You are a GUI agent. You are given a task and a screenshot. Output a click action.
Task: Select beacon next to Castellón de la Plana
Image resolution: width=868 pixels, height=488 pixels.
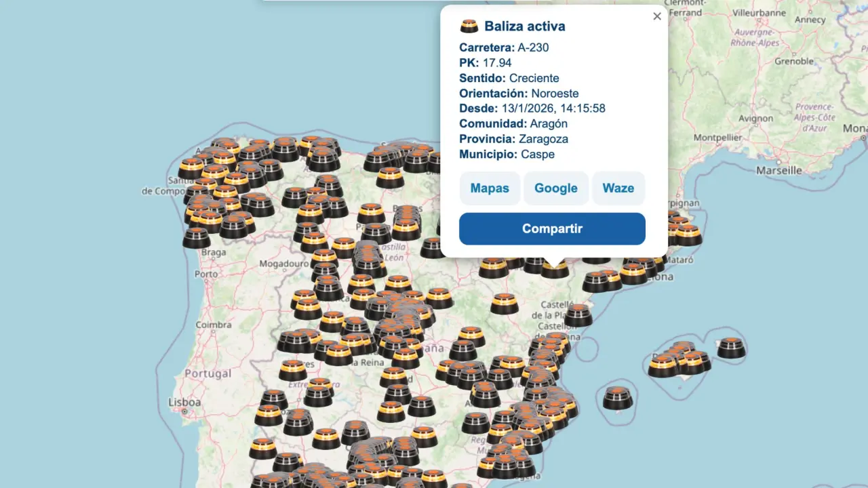578,315
